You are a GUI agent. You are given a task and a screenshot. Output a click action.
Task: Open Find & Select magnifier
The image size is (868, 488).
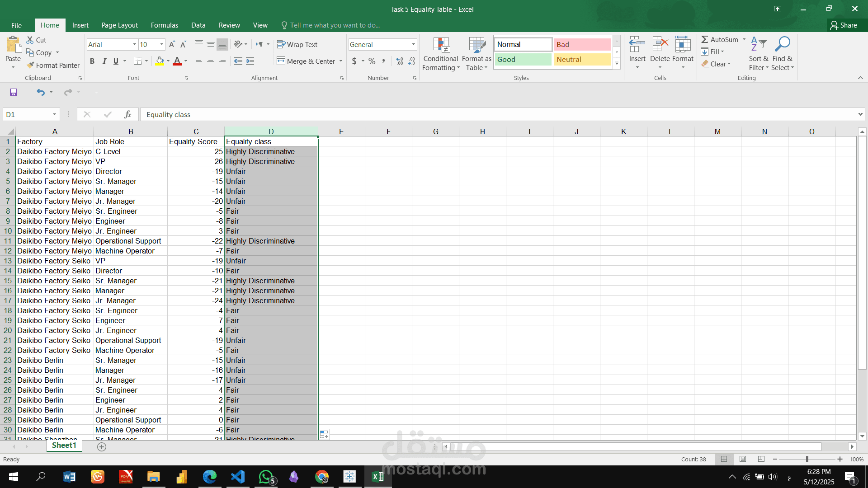pyautogui.click(x=783, y=54)
